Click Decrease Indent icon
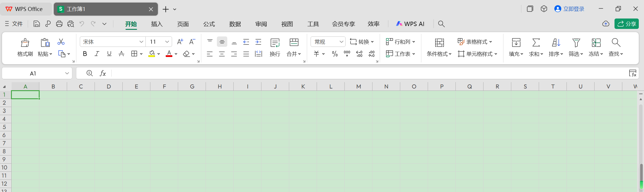The image size is (644, 192). click(246, 42)
